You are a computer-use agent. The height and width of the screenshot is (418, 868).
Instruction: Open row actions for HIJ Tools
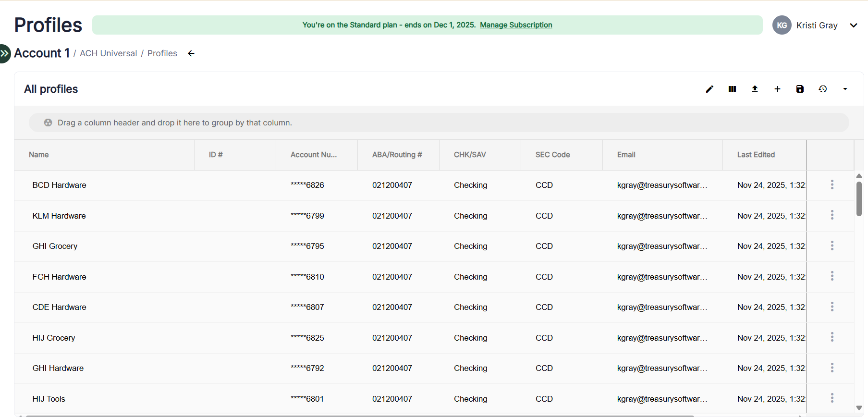pos(832,398)
